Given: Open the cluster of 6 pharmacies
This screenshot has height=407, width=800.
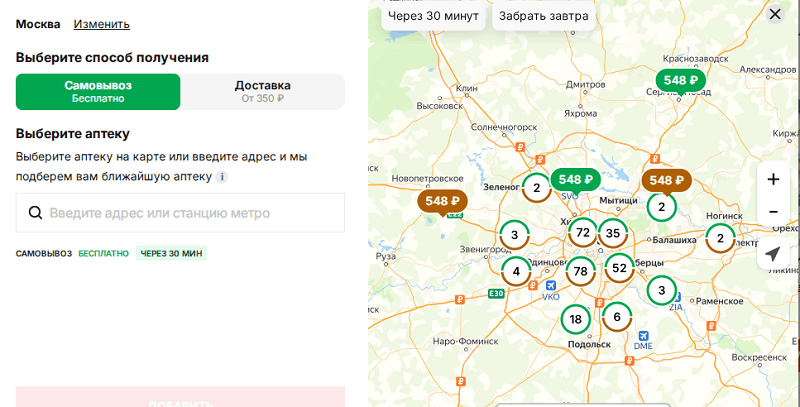Looking at the screenshot, I should tap(617, 317).
